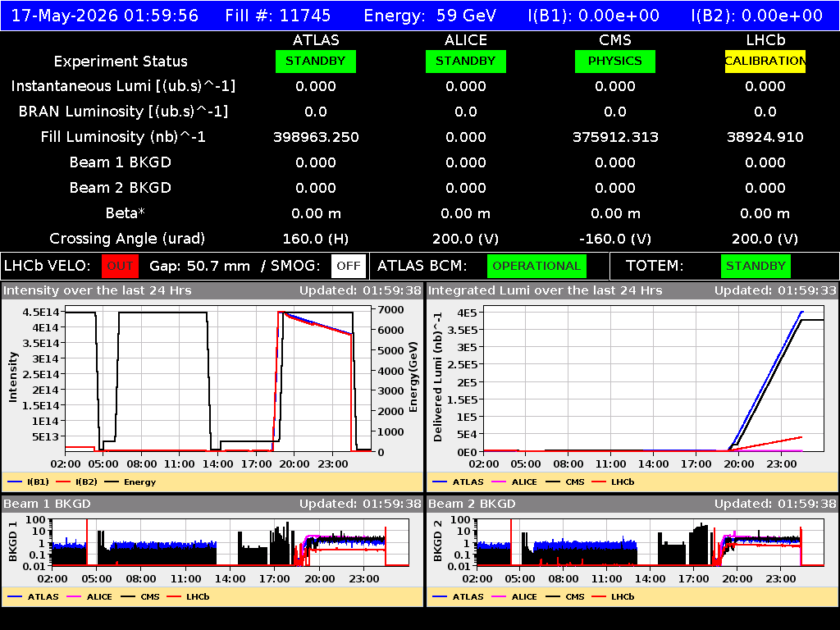Select the Energy 59 GeV readout
This screenshot has height=630, width=840.
430,16
